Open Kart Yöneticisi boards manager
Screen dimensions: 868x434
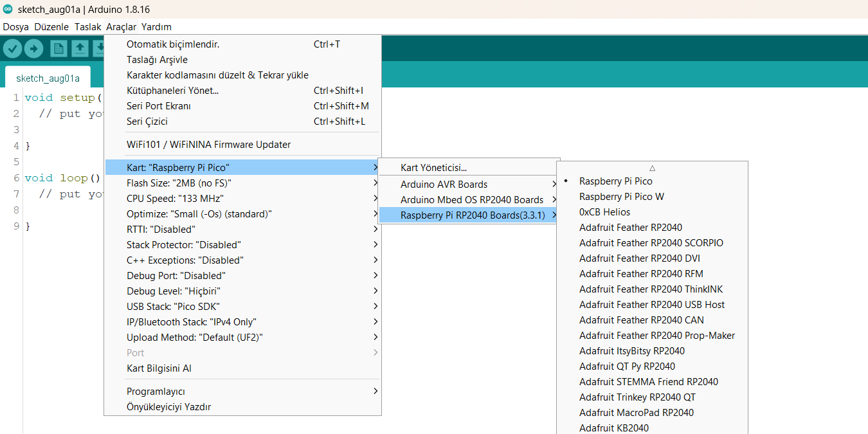pos(433,168)
